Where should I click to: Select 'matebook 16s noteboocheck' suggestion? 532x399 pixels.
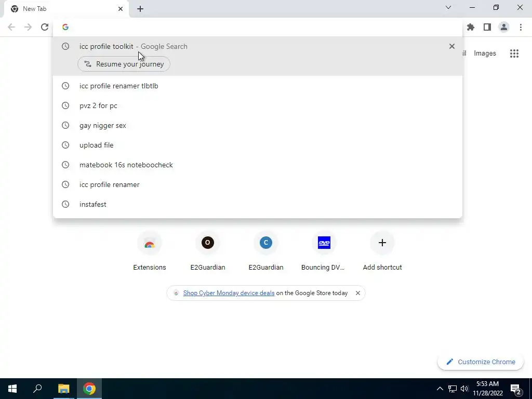click(x=258, y=165)
